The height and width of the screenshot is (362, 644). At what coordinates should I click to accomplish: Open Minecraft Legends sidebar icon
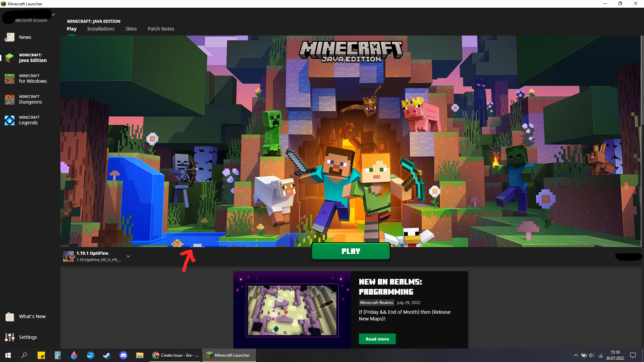click(x=10, y=120)
